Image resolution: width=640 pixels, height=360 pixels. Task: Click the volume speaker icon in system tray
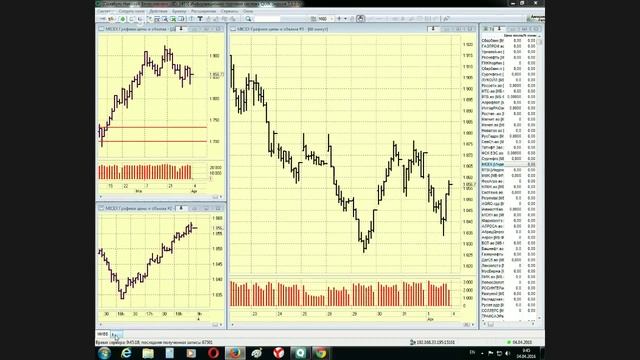[x=508, y=353]
